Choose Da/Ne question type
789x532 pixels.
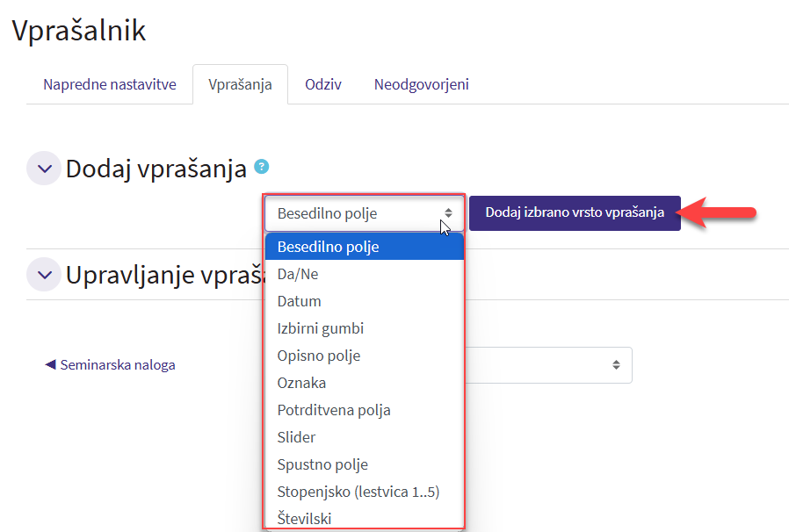298,274
